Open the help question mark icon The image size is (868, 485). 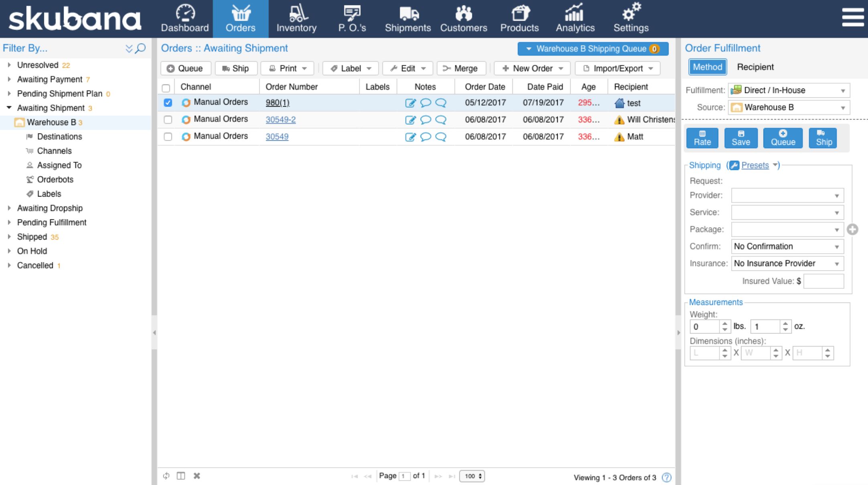[667, 477]
